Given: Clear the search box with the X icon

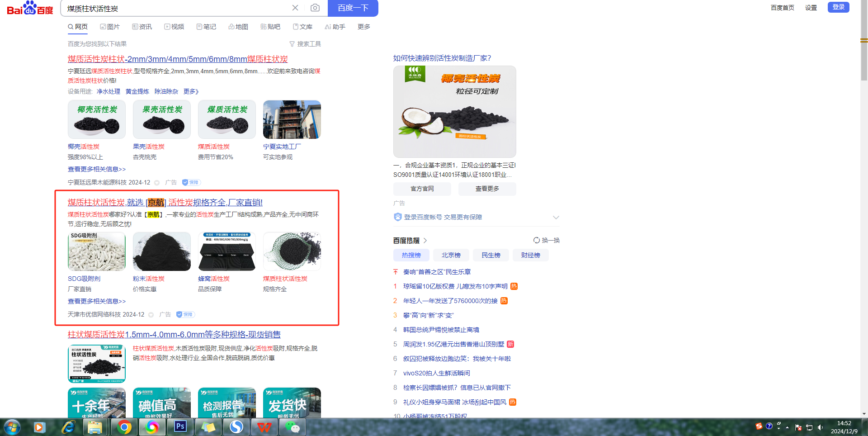Looking at the screenshot, I should tap(295, 8).
